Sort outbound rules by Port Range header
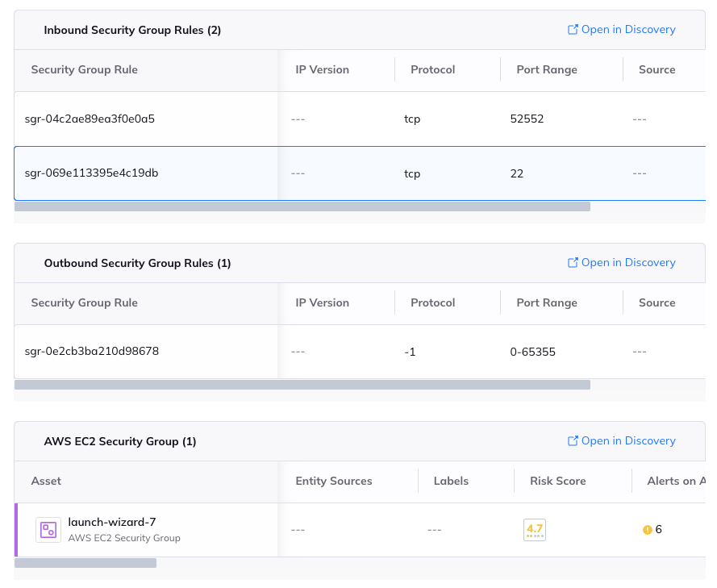 [x=546, y=303]
